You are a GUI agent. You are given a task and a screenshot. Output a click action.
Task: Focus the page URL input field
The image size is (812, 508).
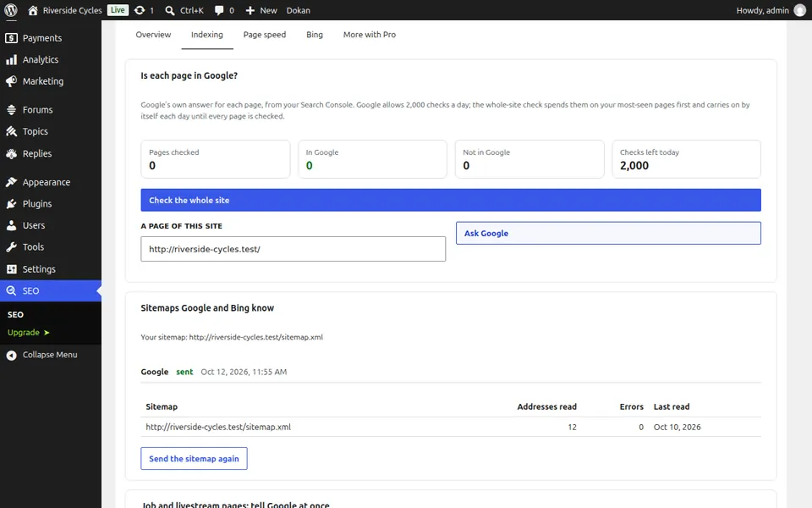point(294,249)
